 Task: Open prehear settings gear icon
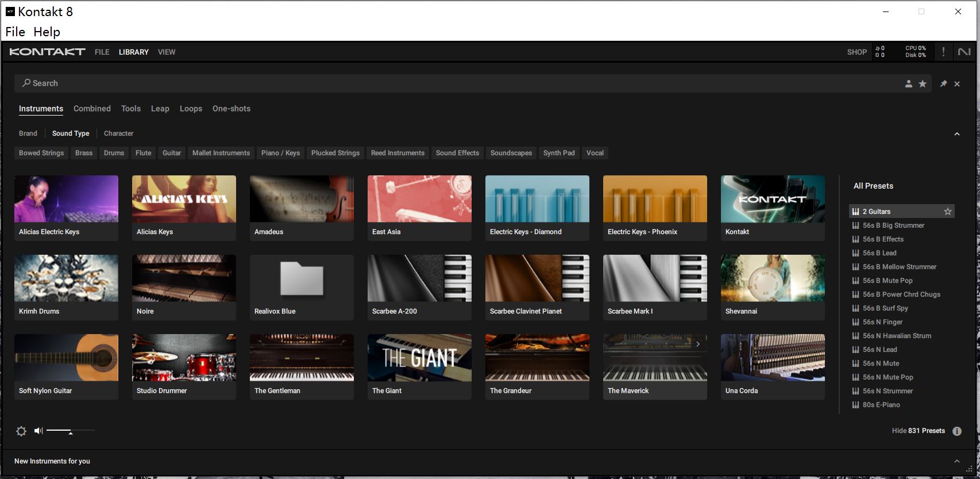[x=21, y=431]
